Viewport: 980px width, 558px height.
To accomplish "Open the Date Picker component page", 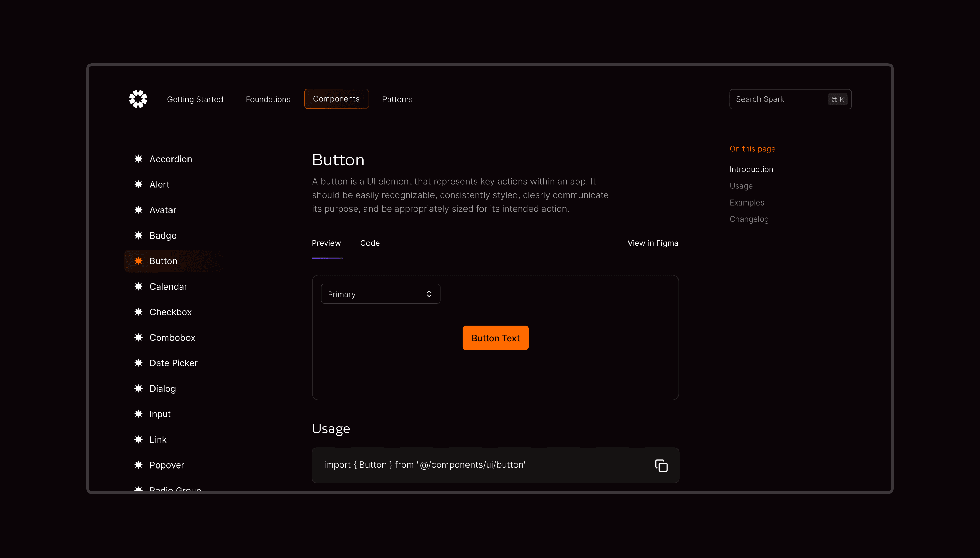I will [x=173, y=363].
